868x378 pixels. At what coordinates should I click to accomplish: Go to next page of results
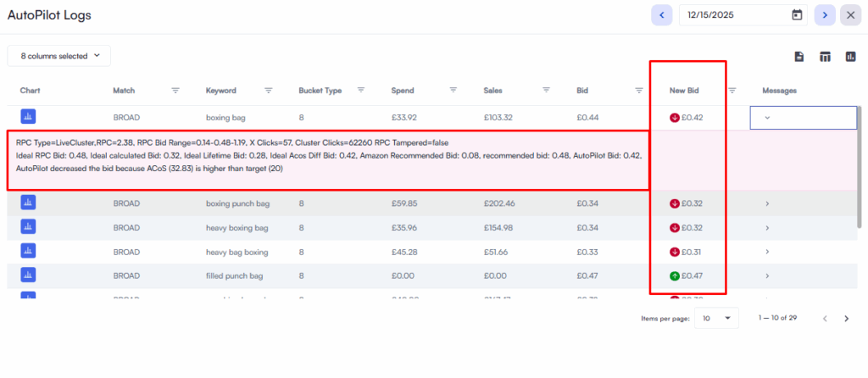(845, 319)
